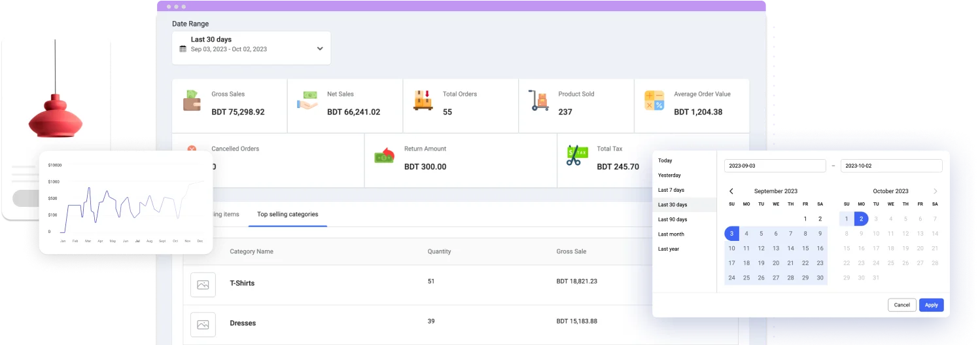Click the Net Sales hand-money icon

pyautogui.click(x=307, y=100)
